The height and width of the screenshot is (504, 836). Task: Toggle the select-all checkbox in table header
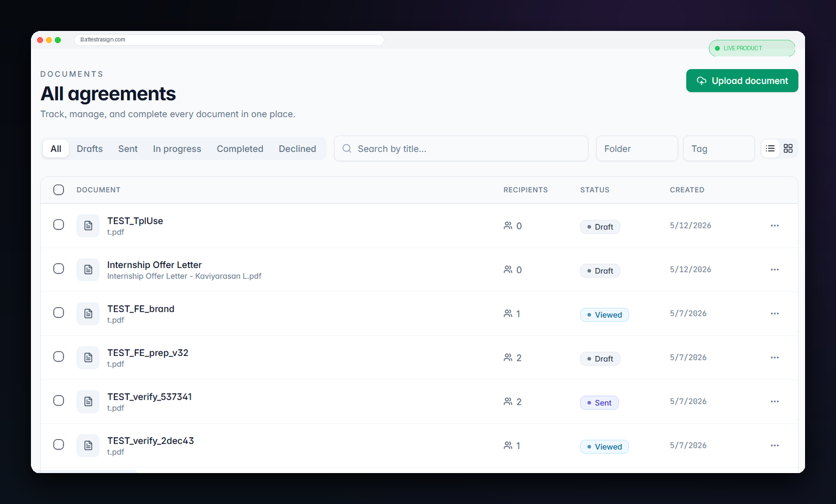pyautogui.click(x=59, y=190)
